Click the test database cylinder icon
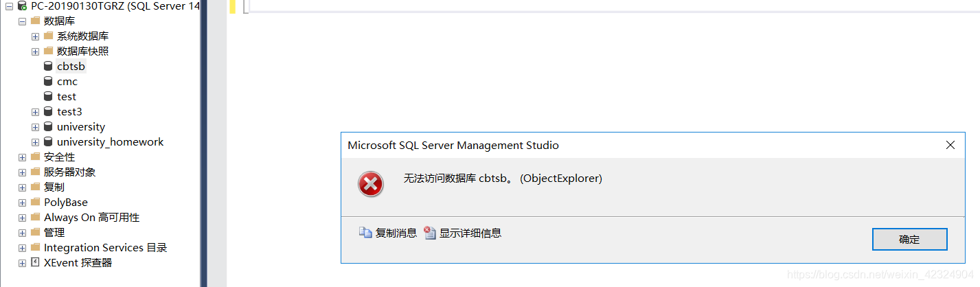Image resolution: width=980 pixels, height=287 pixels. click(x=48, y=97)
